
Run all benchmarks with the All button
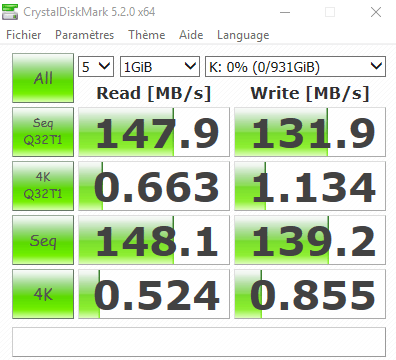pyautogui.click(x=43, y=78)
